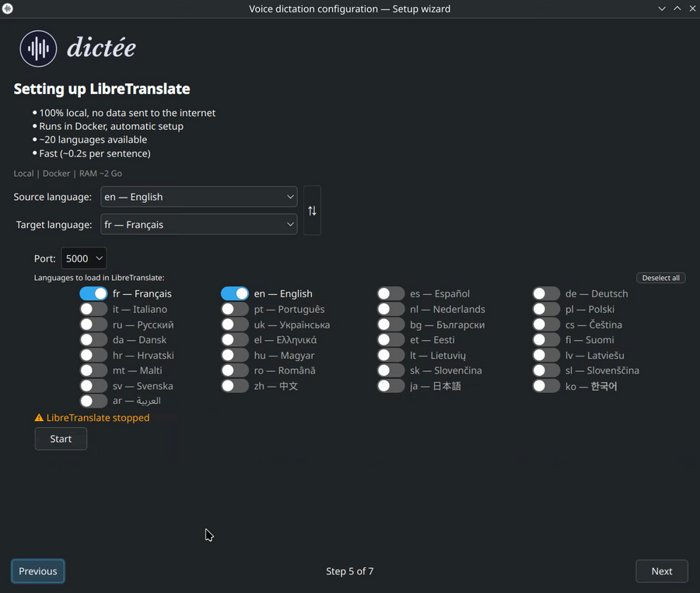The image size is (700, 593).
Task: Enable the hr — Hrvatski toggle
Action: pos(94,356)
